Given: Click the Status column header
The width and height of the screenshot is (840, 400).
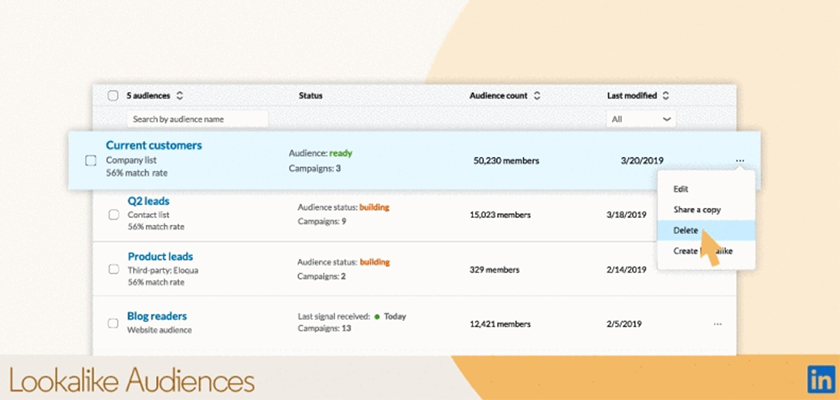Looking at the screenshot, I should [x=311, y=96].
